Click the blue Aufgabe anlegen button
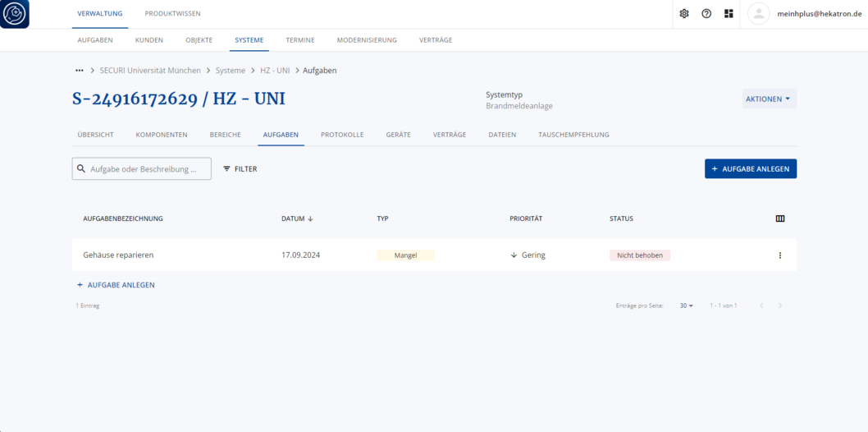This screenshot has height=432, width=868. tap(751, 169)
